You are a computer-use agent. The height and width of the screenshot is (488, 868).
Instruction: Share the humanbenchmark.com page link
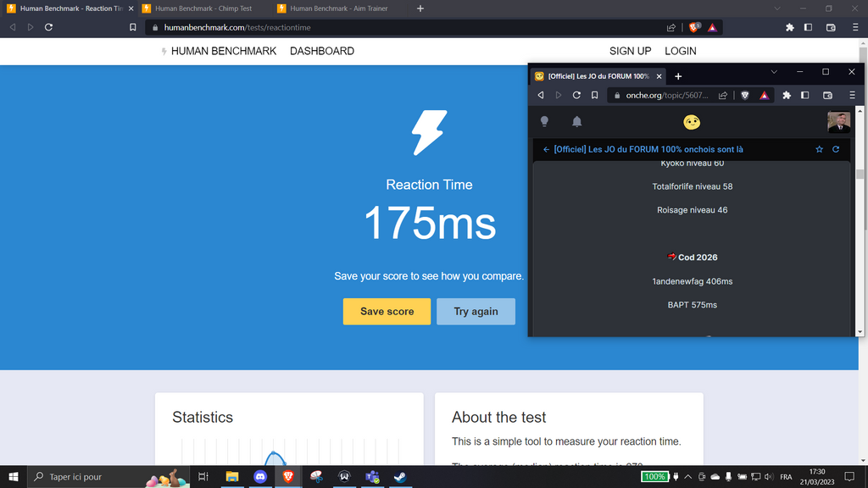tap(671, 27)
